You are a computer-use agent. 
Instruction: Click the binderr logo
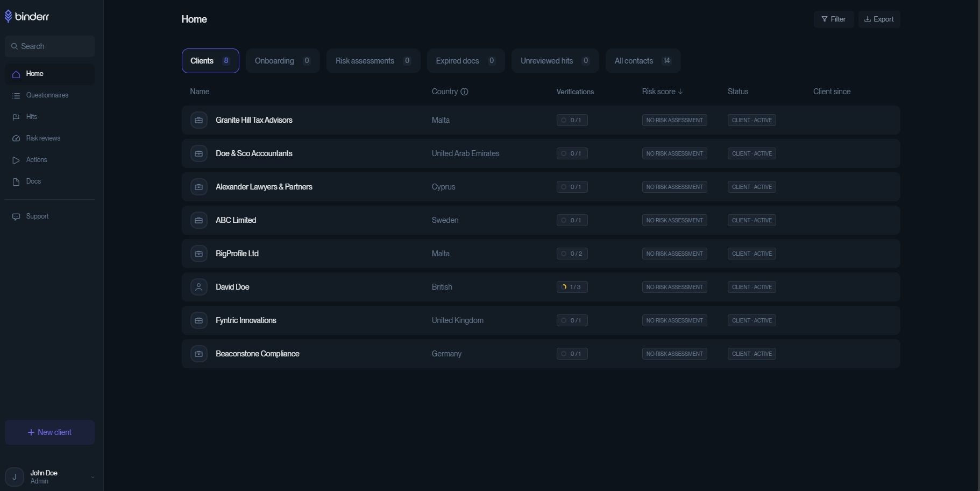point(26,17)
